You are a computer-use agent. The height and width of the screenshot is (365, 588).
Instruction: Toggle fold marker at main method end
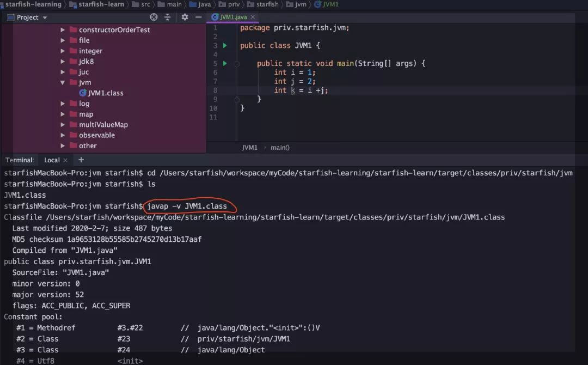pyautogui.click(x=237, y=99)
